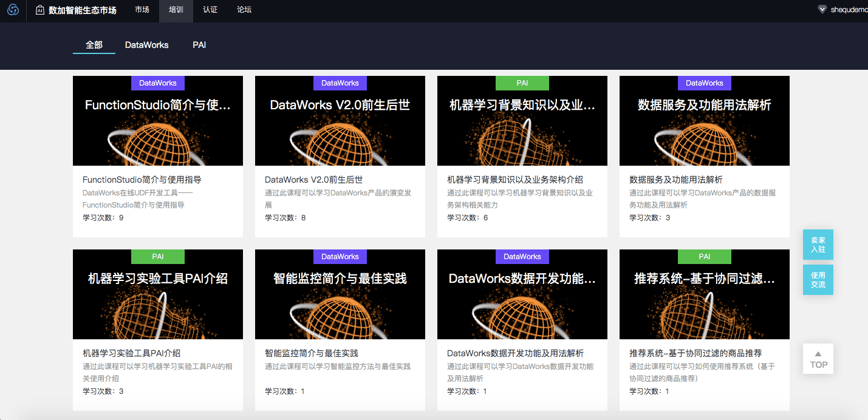Click DataWorks tag on 智能监控 card

click(340, 257)
